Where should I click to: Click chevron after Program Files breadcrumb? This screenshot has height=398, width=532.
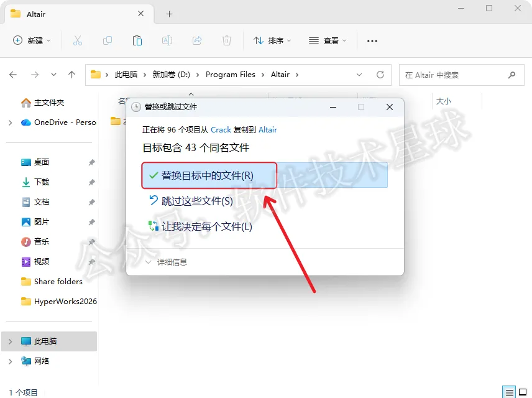263,75
